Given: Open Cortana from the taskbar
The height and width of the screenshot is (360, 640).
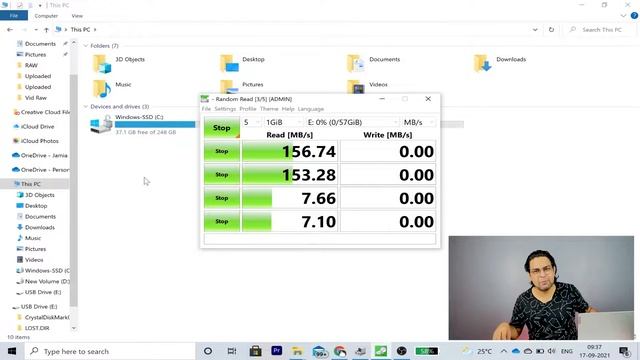Looking at the screenshot, I should tap(208, 351).
